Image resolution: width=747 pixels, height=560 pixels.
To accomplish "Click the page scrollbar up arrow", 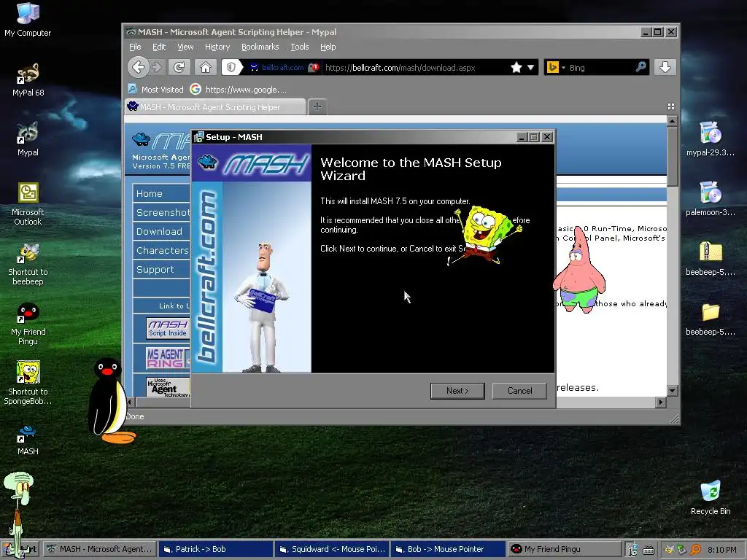I will coord(672,120).
